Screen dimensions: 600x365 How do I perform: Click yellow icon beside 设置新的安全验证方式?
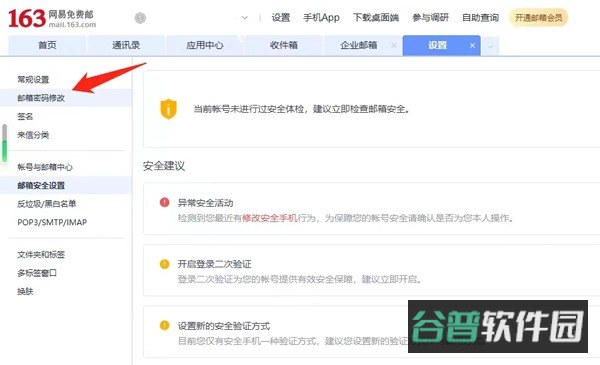tap(165, 325)
